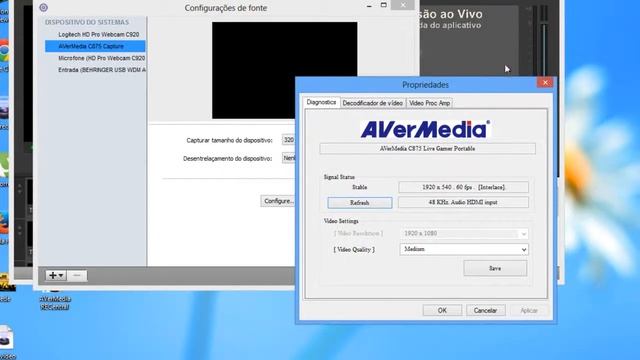Open AVerMedia RECentral desktop shortcut
This screenshot has width=640, height=360.
pos(55,300)
